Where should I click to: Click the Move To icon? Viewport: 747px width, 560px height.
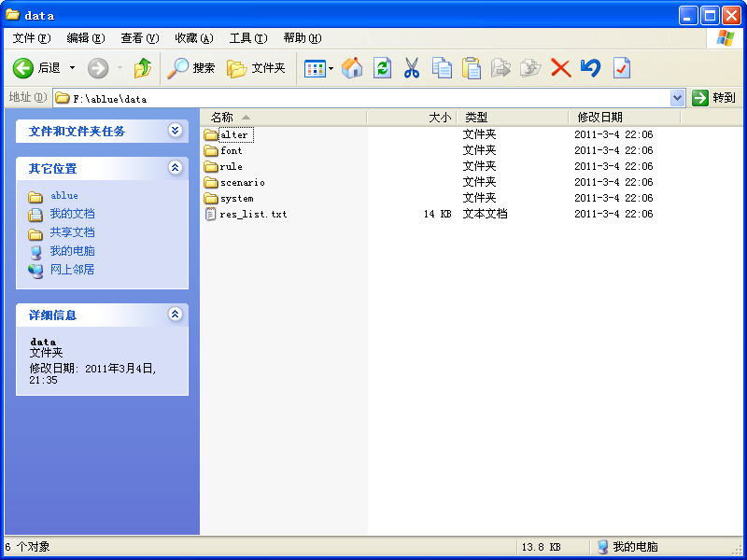tap(500, 68)
